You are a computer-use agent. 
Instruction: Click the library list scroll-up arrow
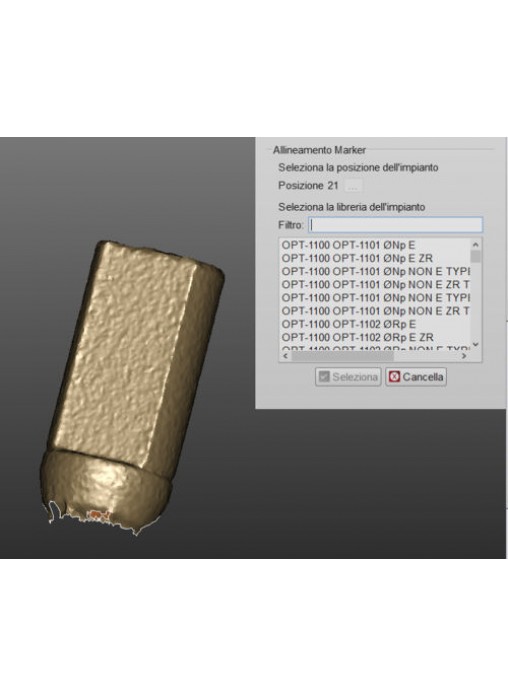(476, 245)
